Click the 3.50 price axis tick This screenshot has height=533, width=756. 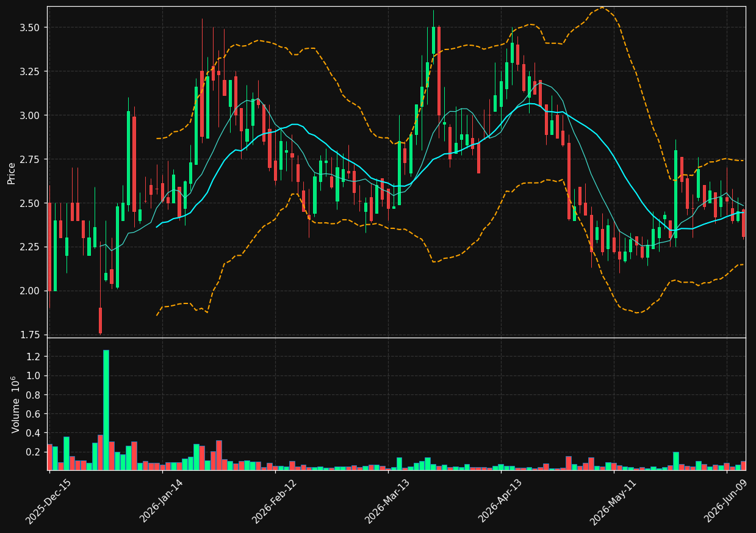[31, 27]
